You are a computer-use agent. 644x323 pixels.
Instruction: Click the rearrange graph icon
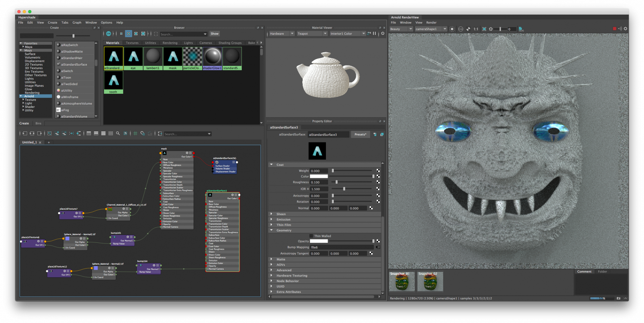[71, 134]
